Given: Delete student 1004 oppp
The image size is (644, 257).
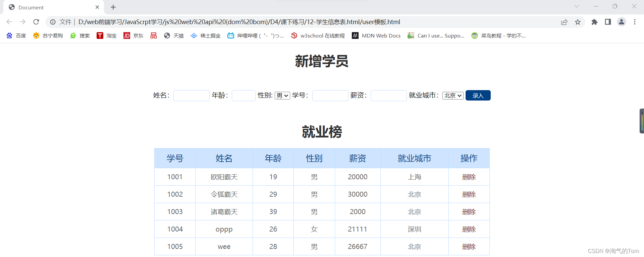Looking at the screenshot, I should coord(469,229).
